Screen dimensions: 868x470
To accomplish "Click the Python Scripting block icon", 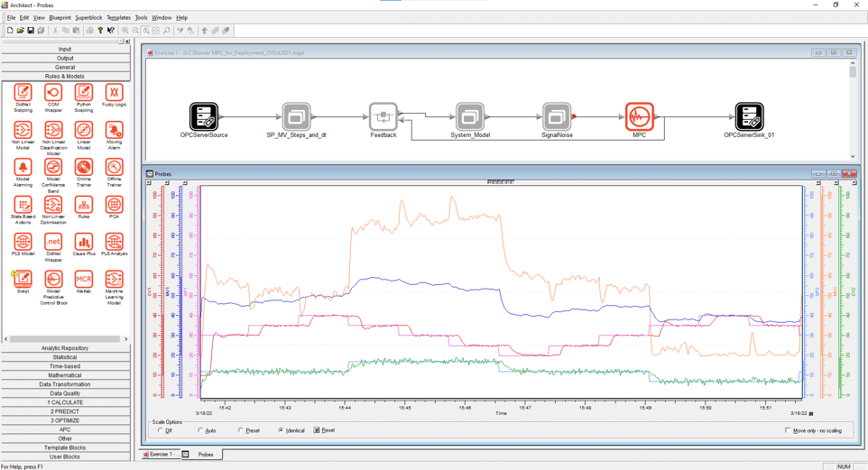I will pyautogui.click(x=83, y=93).
